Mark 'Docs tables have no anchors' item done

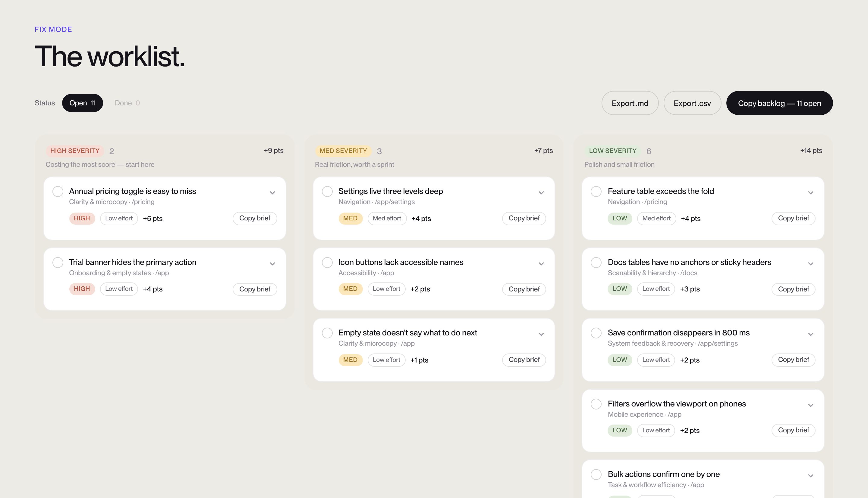click(596, 263)
